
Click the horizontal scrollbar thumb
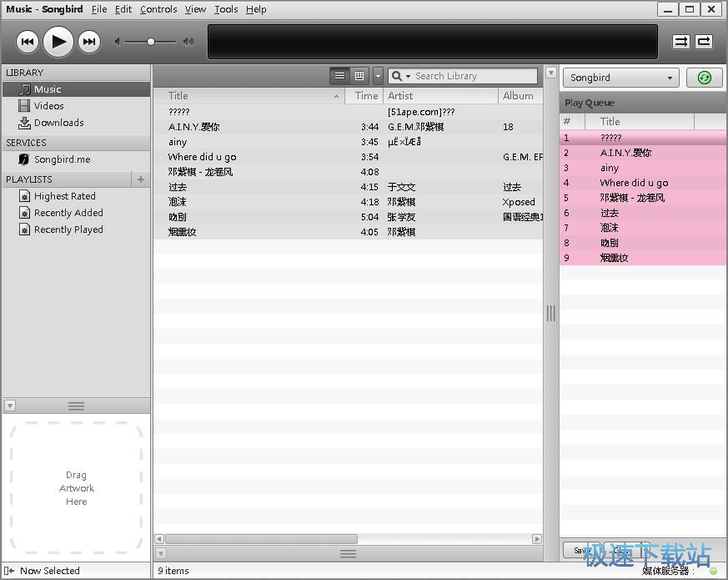[261, 539]
